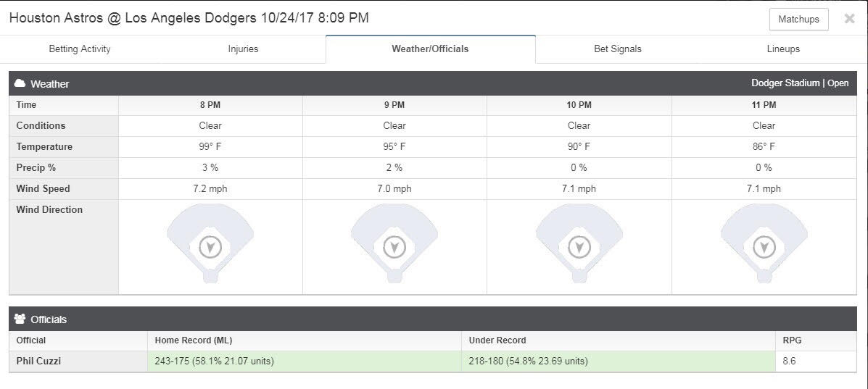Click the 86° F temperature value
The height and width of the screenshot is (389, 868).
click(764, 146)
